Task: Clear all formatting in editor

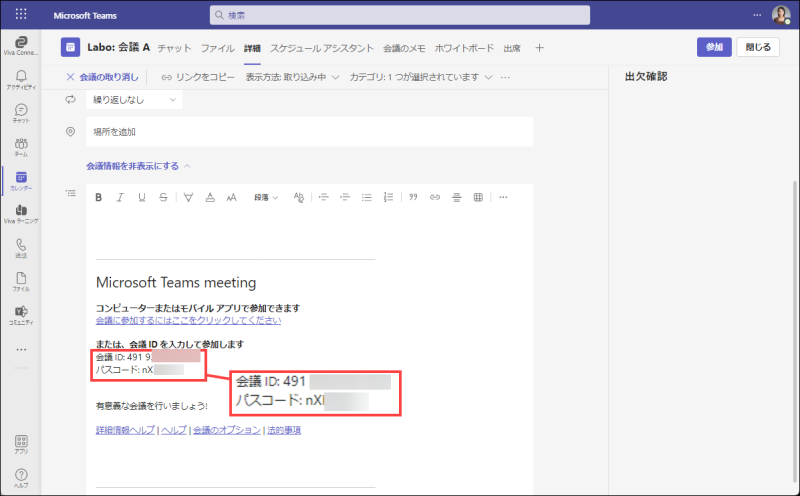Action: 299,197
